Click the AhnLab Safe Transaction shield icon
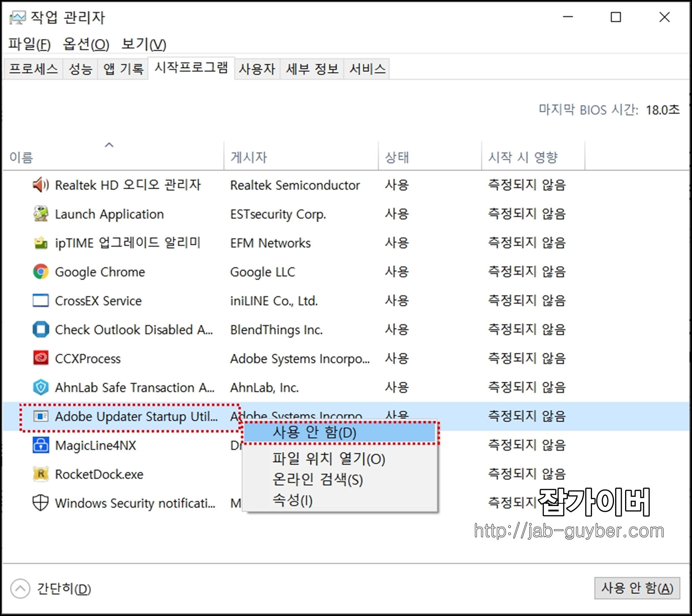692x616 pixels. pos(40,387)
